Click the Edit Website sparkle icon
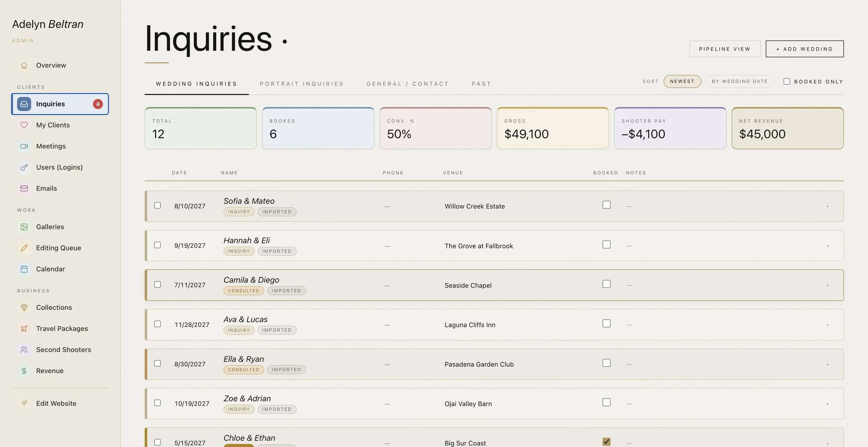 (x=24, y=403)
